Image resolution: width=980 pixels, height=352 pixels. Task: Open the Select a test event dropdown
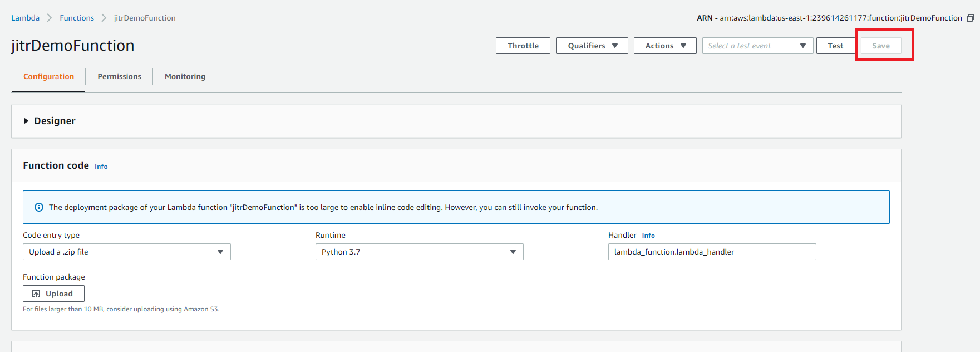(757, 46)
